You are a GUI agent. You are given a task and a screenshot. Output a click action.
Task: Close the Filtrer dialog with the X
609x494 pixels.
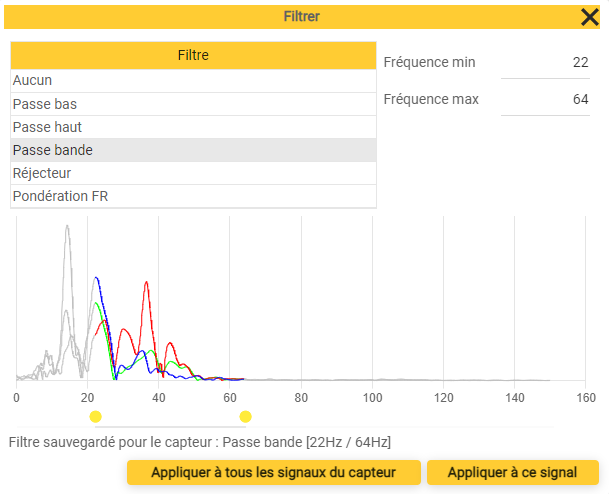click(590, 17)
